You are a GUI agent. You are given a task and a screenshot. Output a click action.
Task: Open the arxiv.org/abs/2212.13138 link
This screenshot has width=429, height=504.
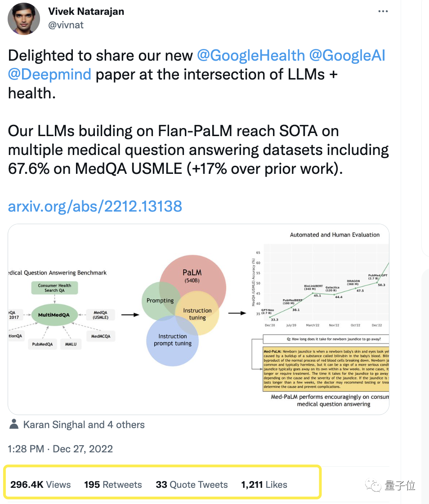95,206
